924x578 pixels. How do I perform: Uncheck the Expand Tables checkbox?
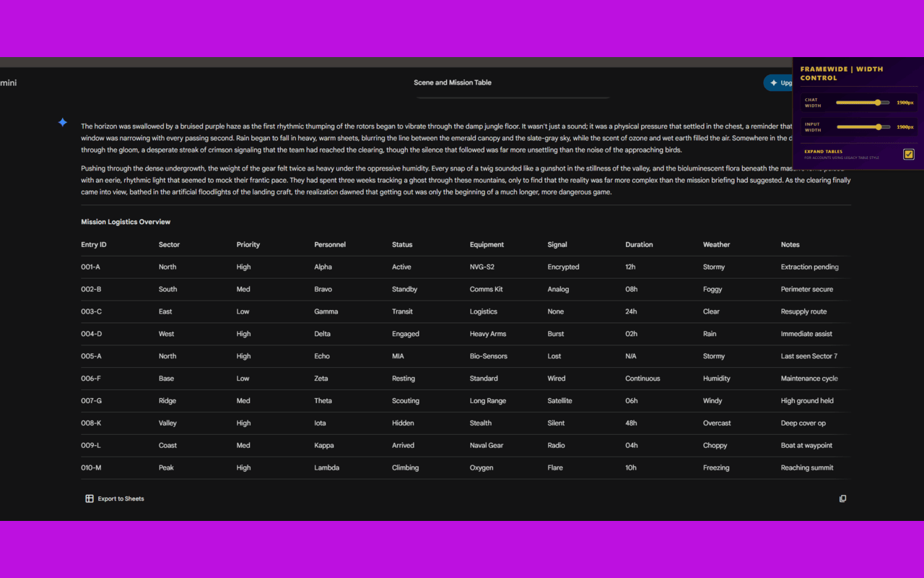909,154
